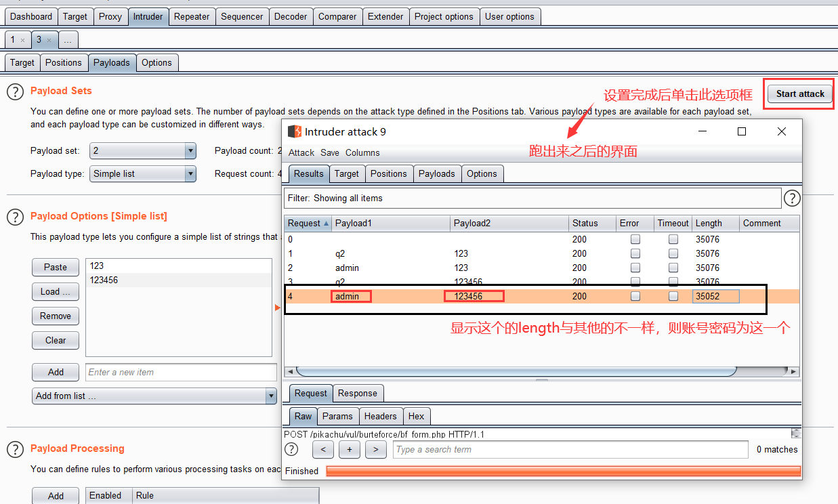The image size is (838, 504).
Task: Maximize the Intruder attack 9 window
Action: pos(742,131)
